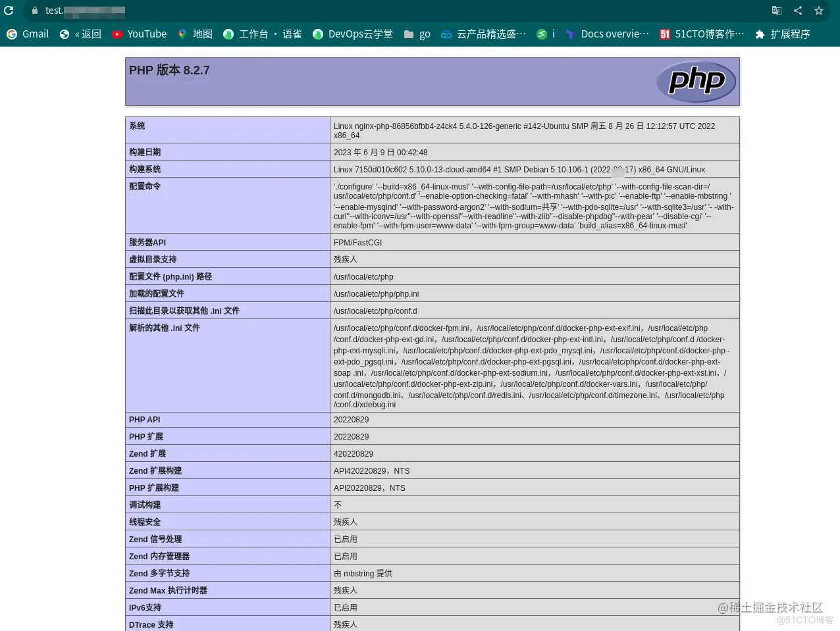Click the Zend 多字节支持 row label
Screen dimensions: 840x631
tap(159, 574)
